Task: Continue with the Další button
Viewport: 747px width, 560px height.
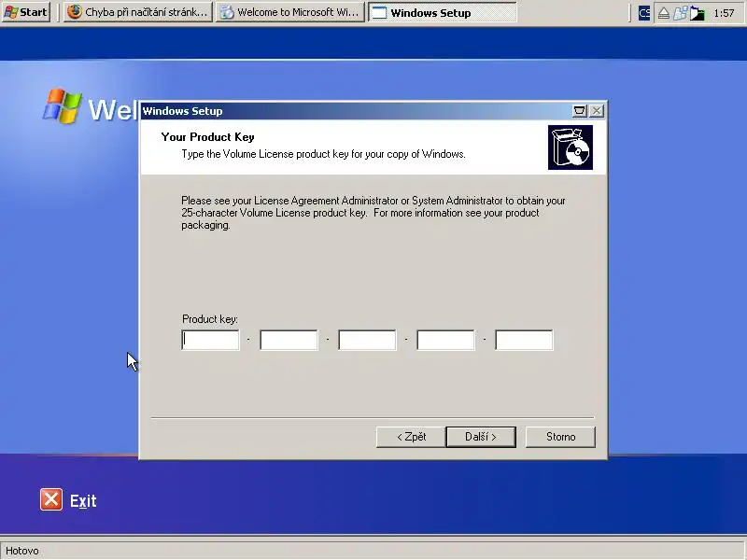Action: pyautogui.click(x=481, y=437)
